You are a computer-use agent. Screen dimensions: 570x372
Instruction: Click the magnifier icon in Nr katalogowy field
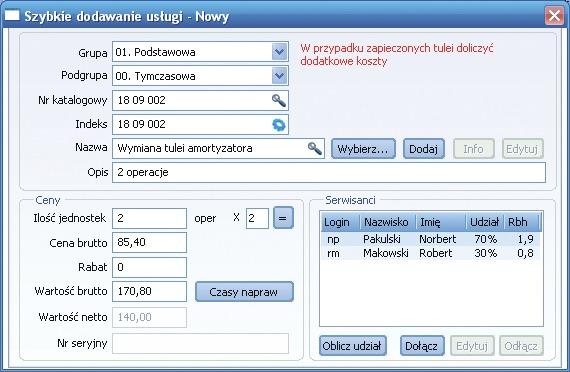coord(279,100)
